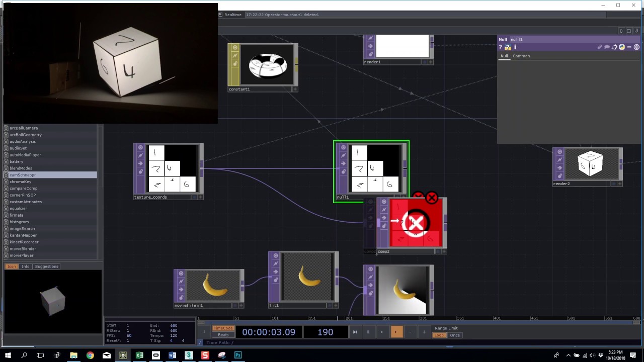This screenshot has width=644, height=362.
Task: Click the info icon beside the help icon
Action: click(x=515, y=47)
